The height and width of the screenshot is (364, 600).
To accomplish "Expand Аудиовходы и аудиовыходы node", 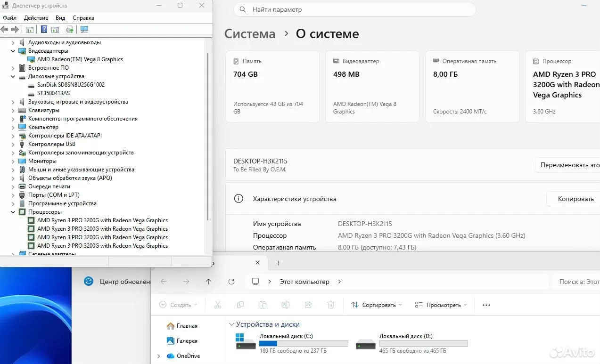I will pyautogui.click(x=13, y=42).
